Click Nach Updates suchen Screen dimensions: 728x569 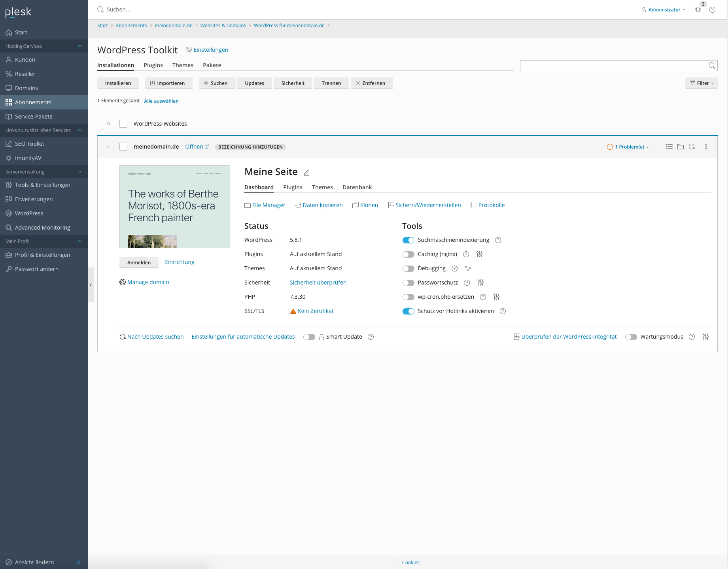[151, 337]
